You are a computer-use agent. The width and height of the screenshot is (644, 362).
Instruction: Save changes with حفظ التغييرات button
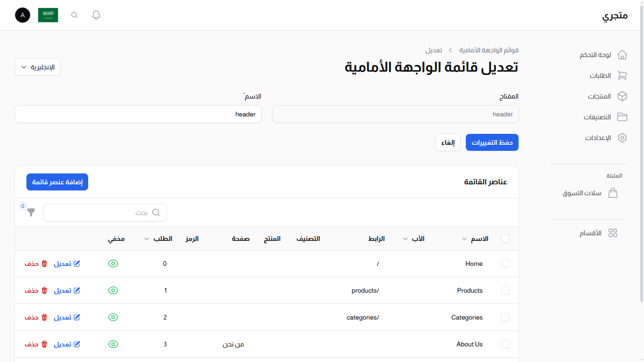tap(492, 142)
